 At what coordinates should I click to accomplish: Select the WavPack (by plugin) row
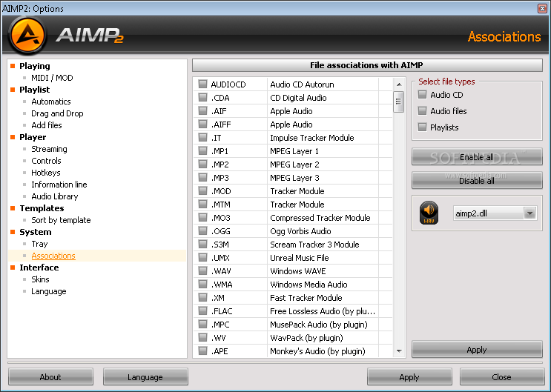(293, 338)
